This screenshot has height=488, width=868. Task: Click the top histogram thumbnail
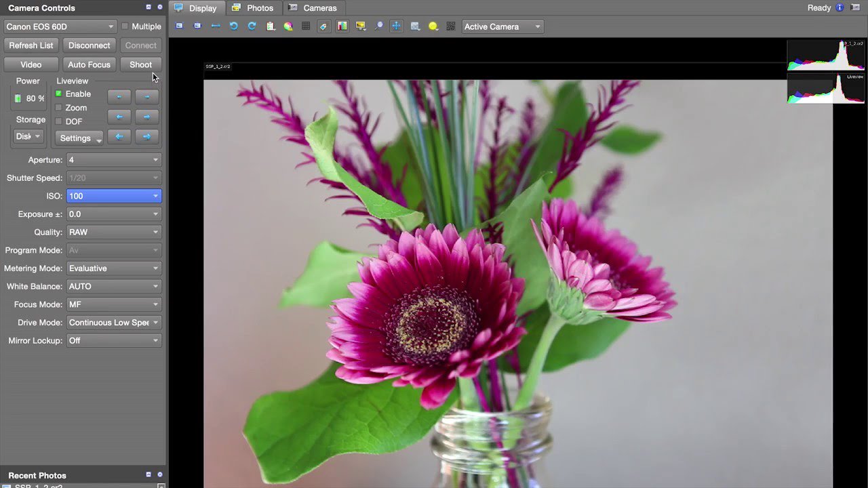coord(825,55)
